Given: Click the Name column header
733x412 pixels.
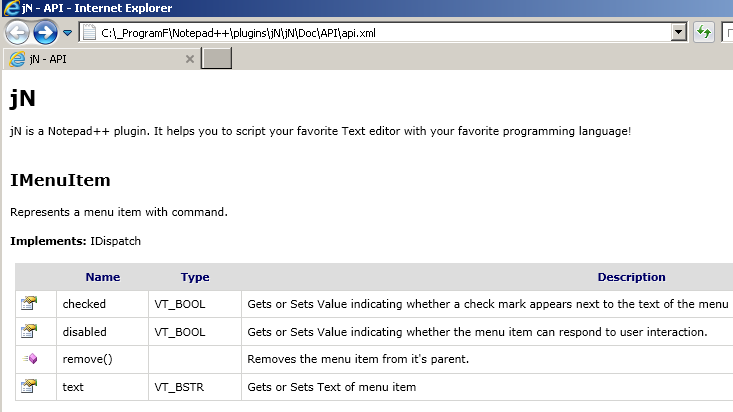Looking at the screenshot, I should click(103, 277).
